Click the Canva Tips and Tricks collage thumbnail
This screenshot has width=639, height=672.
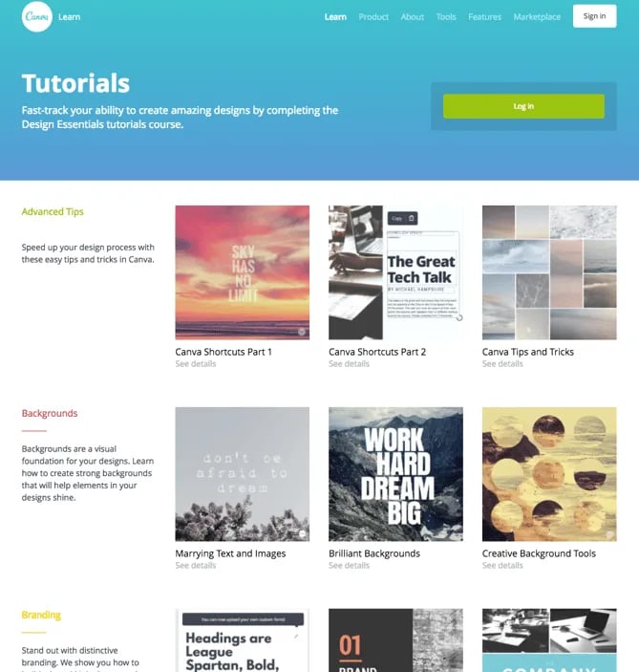click(549, 272)
